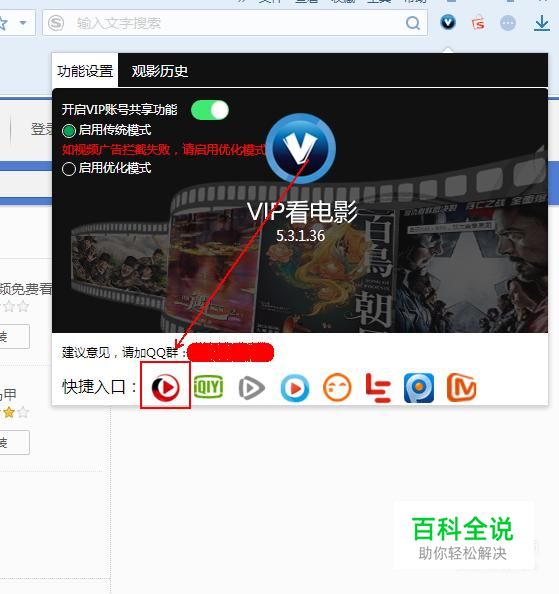
Task: Click the version number 5.3.1.36
Action: click(x=300, y=236)
